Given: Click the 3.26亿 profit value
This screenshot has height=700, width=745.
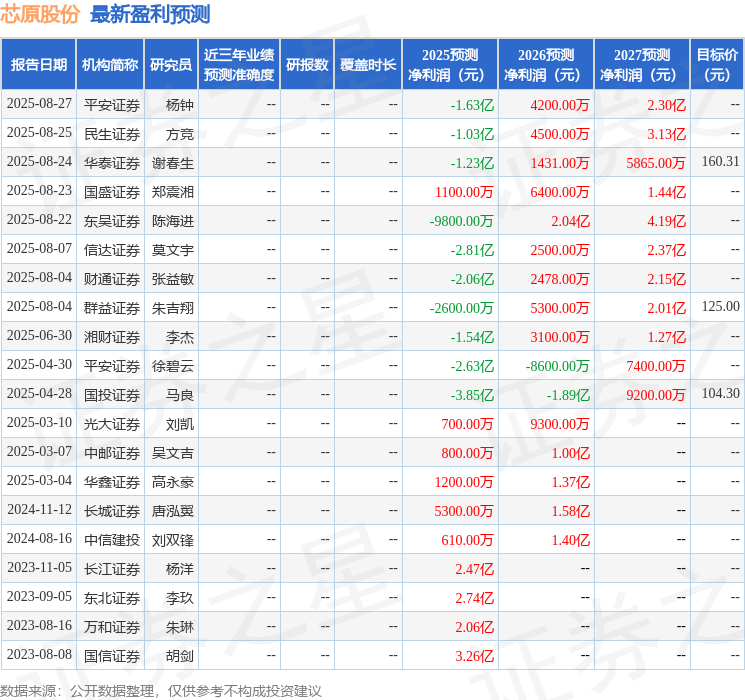Looking at the screenshot, I should click(x=474, y=656).
